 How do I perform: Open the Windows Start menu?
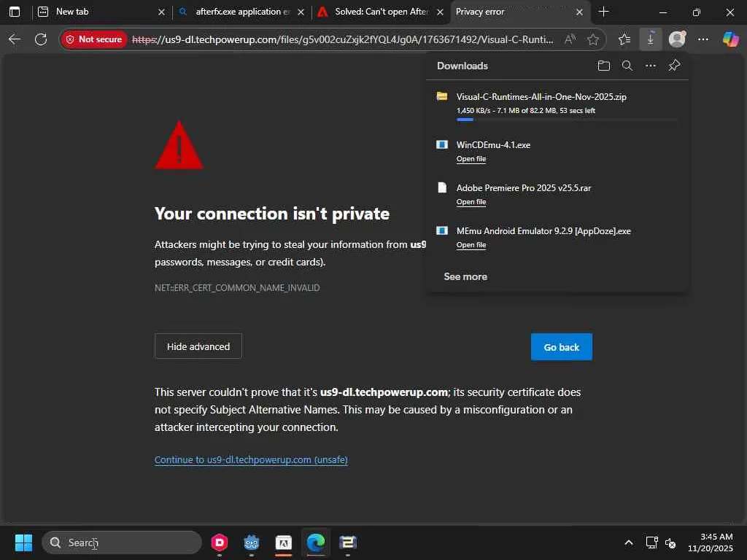pos(23,542)
